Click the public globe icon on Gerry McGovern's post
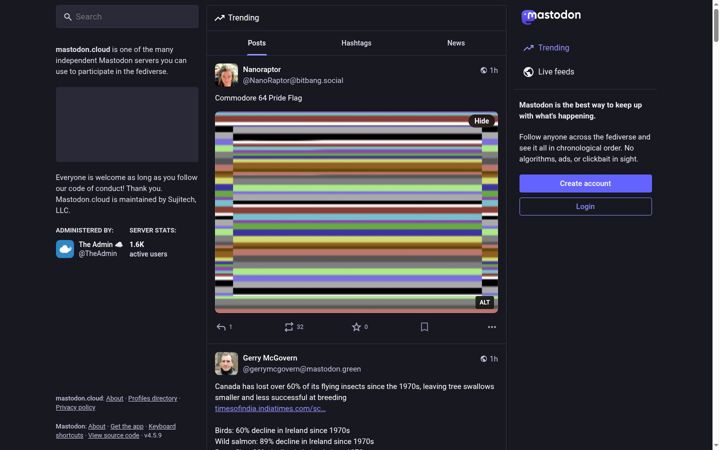 point(484,359)
